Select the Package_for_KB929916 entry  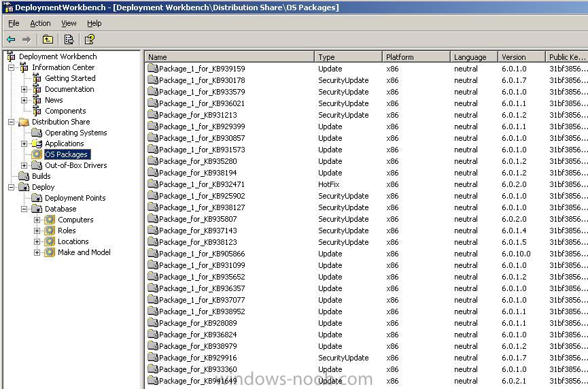click(368, 358)
